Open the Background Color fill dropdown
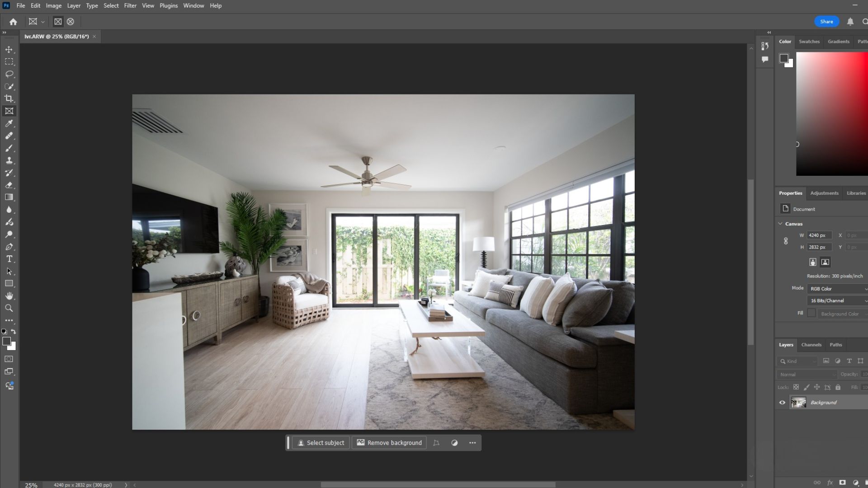This screenshot has height=488, width=868. (843, 314)
